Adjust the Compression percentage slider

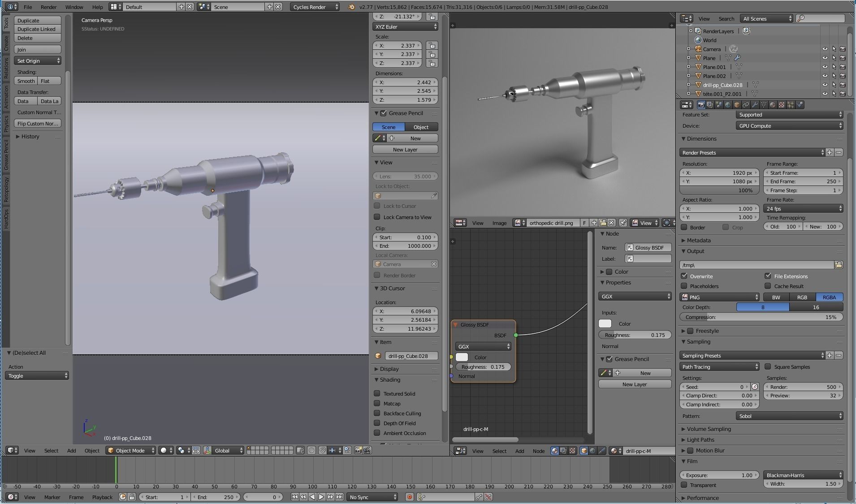click(761, 317)
